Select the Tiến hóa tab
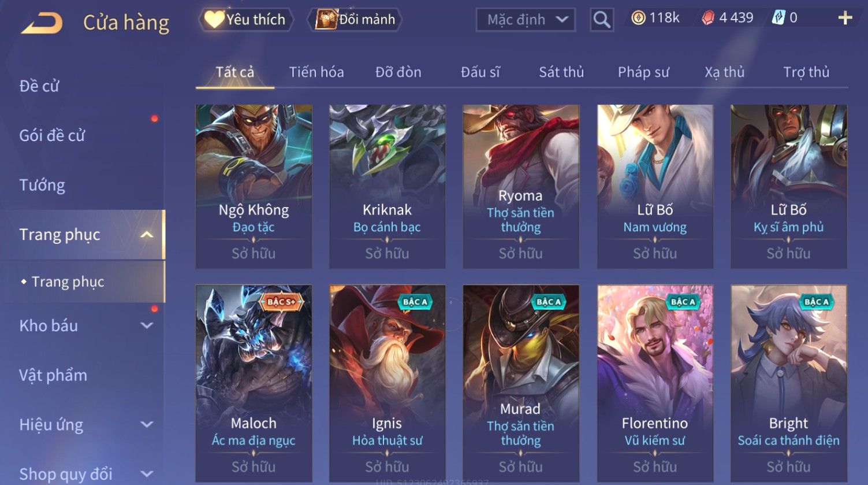Screen dimensions: 868x485 click(x=316, y=72)
